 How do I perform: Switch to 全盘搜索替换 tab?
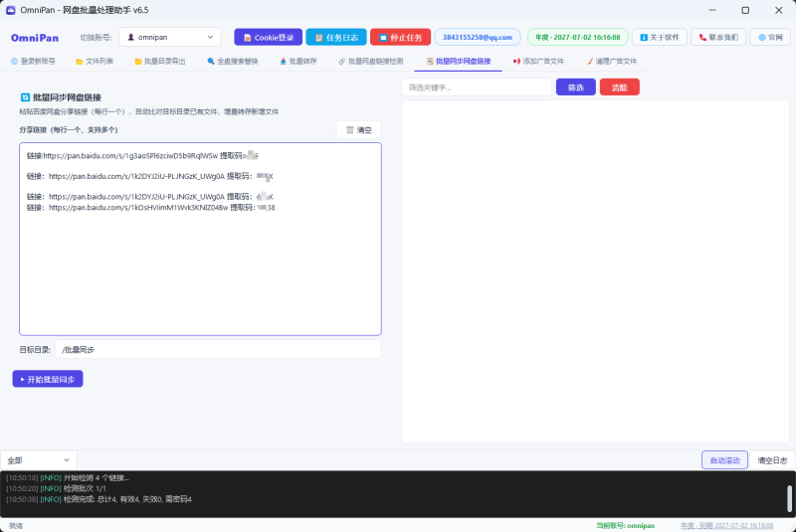click(233, 61)
